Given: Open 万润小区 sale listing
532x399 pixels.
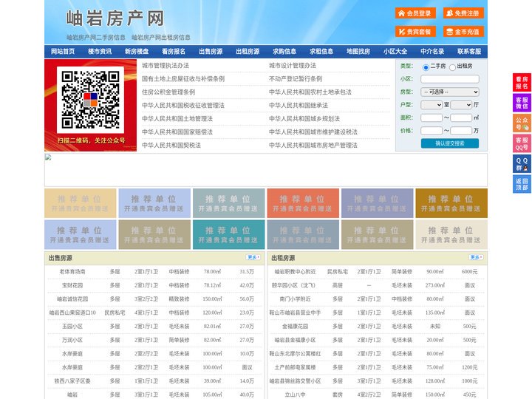Looking at the screenshot, I should click(x=72, y=340).
